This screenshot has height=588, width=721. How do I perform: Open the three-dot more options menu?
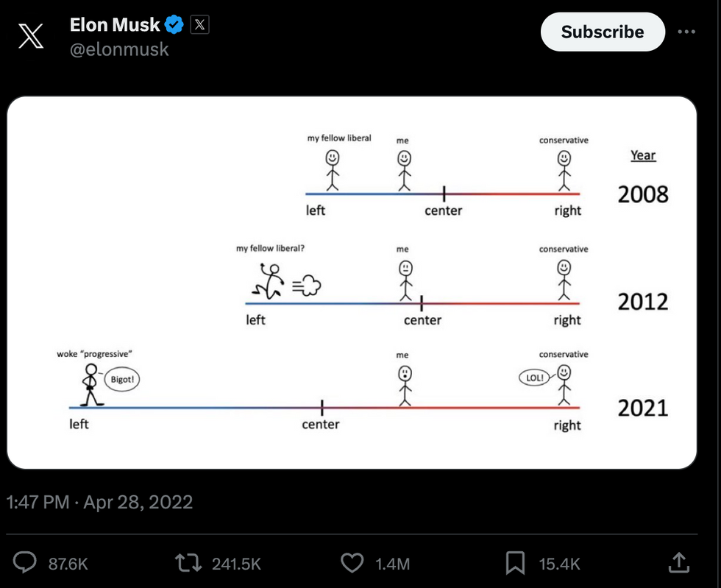click(x=686, y=32)
